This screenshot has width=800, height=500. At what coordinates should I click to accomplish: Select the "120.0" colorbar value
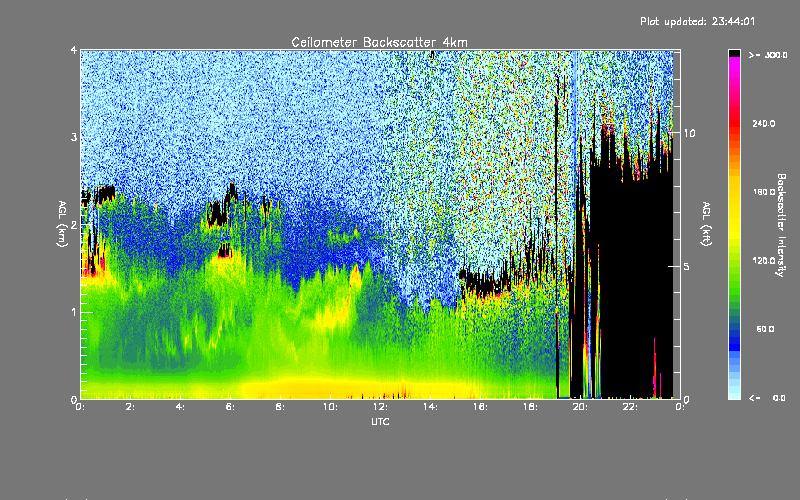tap(764, 261)
